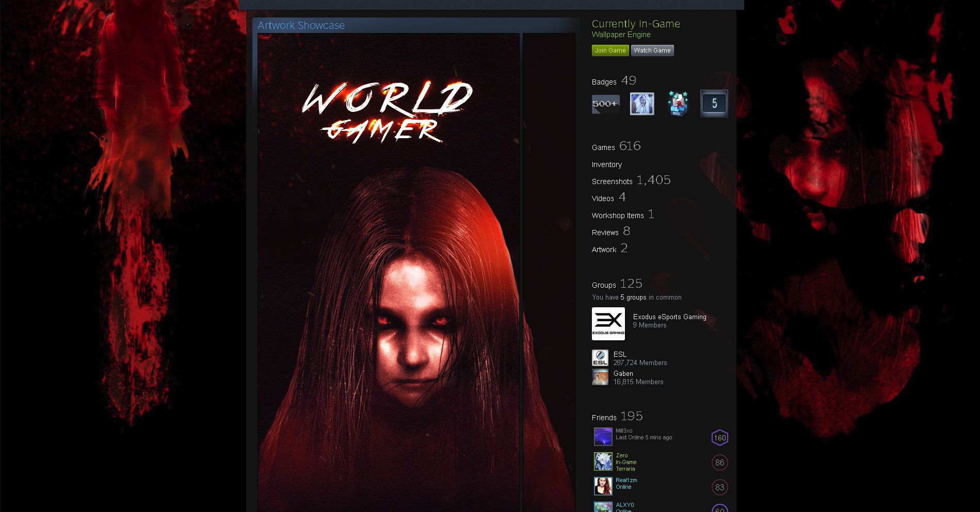This screenshot has width=980, height=512.
Task: Open the Artwork 2 link
Action: tap(609, 249)
